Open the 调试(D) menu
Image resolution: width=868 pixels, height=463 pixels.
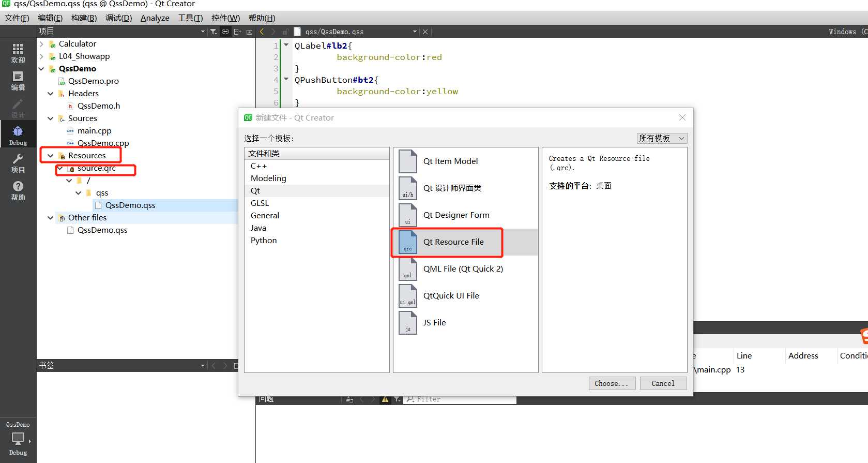(x=118, y=18)
